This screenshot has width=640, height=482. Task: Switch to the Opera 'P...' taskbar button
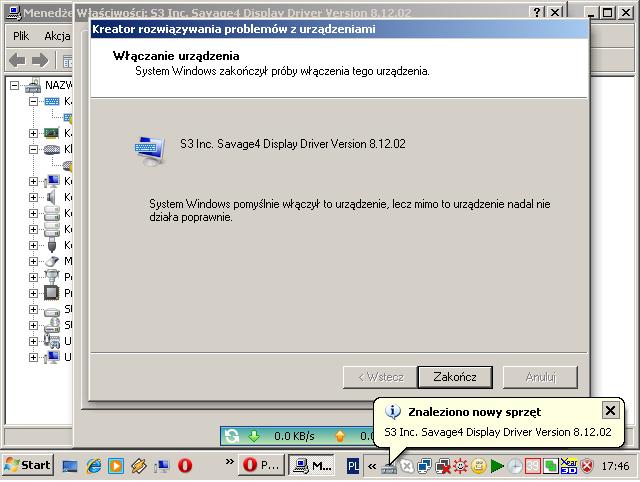tap(261, 465)
